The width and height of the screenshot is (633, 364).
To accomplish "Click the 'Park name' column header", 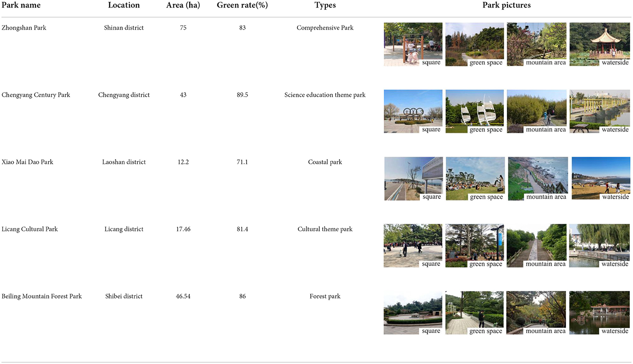I will pyautogui.click(x=21, y=5).
